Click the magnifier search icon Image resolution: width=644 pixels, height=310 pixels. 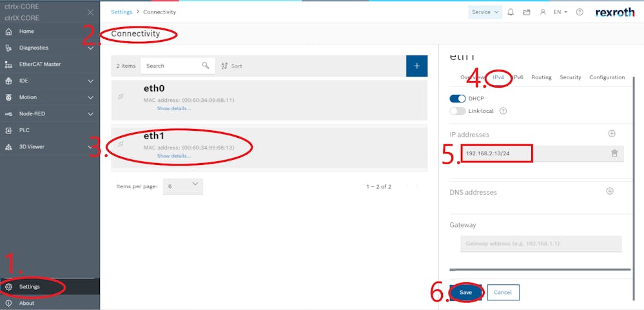[206, 65]
